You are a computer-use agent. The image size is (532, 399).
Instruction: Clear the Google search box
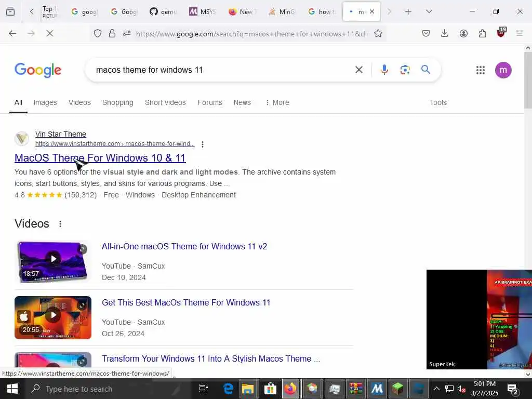(x=358, y=70)
